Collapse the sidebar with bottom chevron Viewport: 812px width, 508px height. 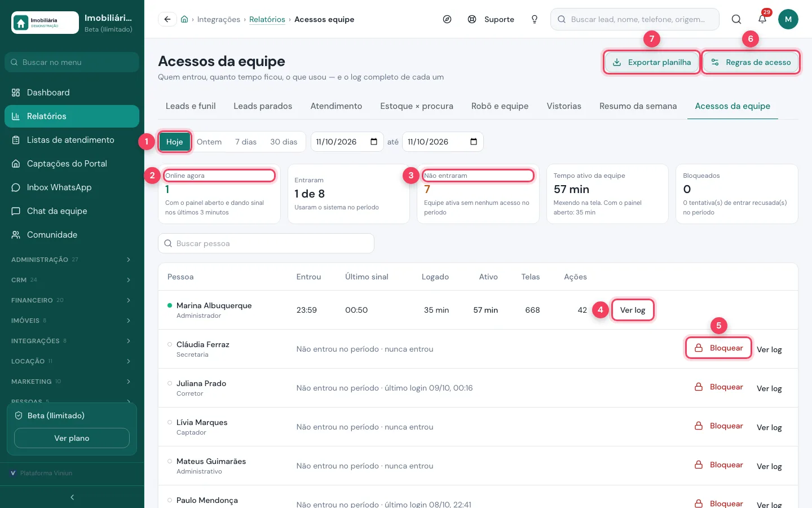(72, 497)
